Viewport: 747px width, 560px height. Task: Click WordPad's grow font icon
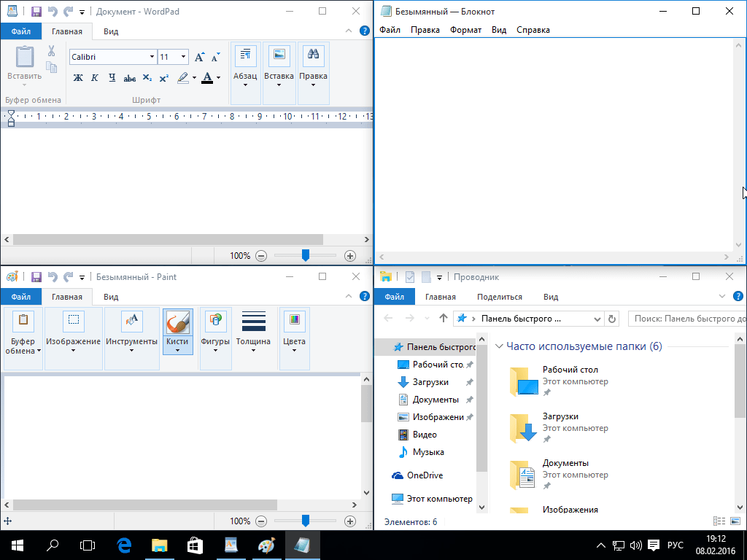199,57
